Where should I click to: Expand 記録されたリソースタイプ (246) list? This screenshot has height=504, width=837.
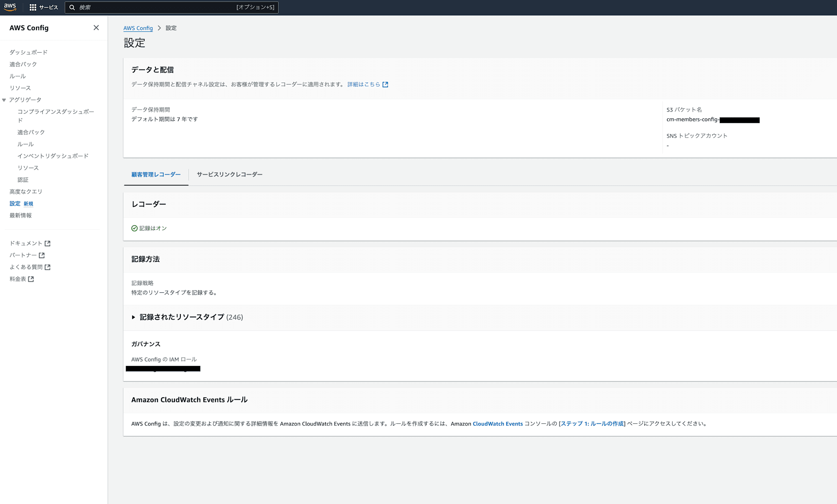click(134, 317)
